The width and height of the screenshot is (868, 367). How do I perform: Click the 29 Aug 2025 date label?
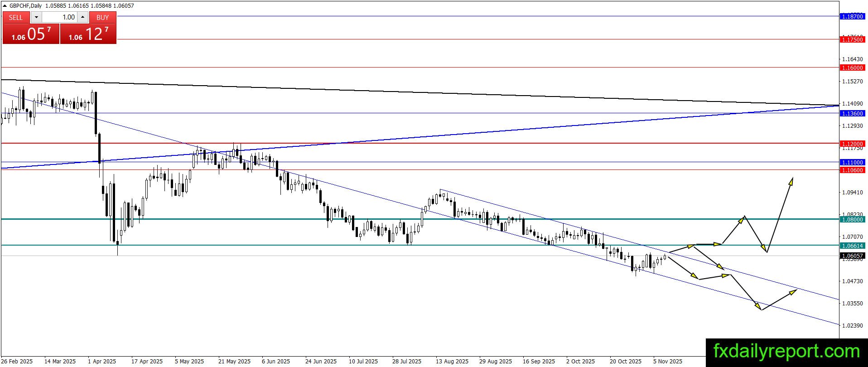click(496, 362)
